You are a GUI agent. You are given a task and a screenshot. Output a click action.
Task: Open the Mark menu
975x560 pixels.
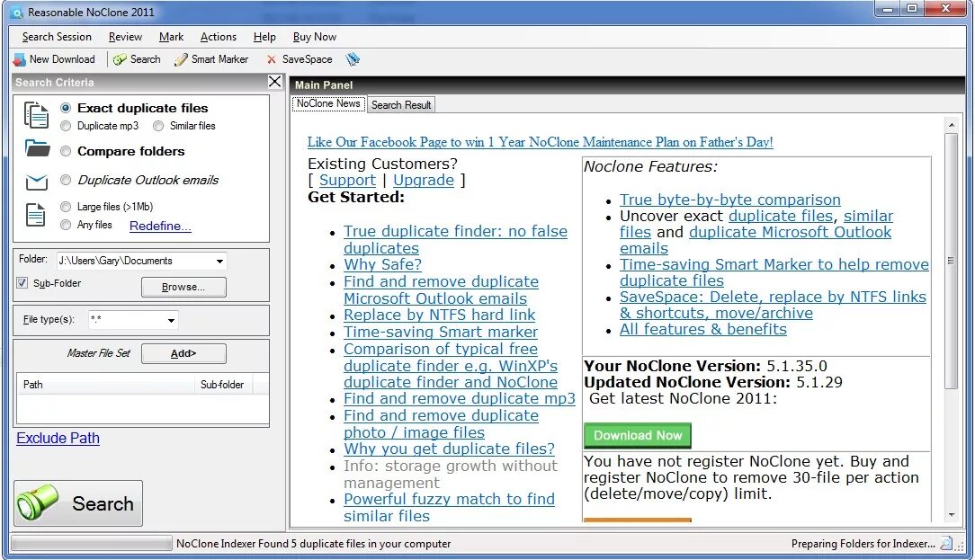pyautogui.click(x=171, y=37)
